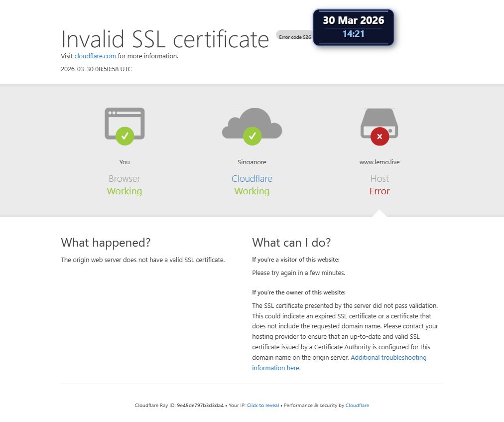
Task: Click the Singapore location label
Action: pos(252,162)
